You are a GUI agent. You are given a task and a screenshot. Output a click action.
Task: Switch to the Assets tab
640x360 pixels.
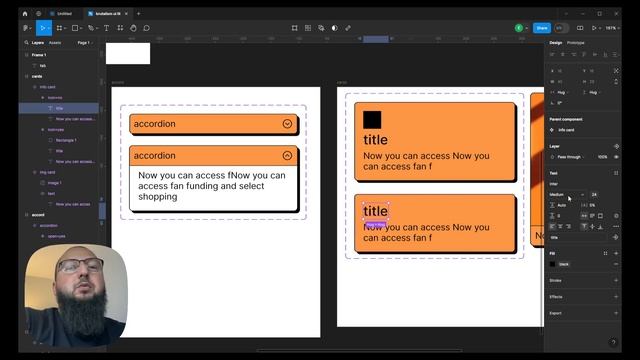55,42
